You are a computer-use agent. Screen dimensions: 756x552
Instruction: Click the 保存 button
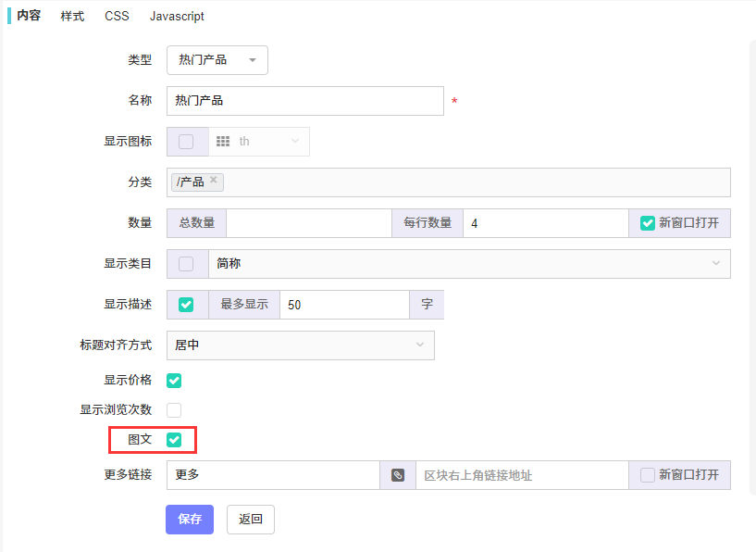click(190, 520)
